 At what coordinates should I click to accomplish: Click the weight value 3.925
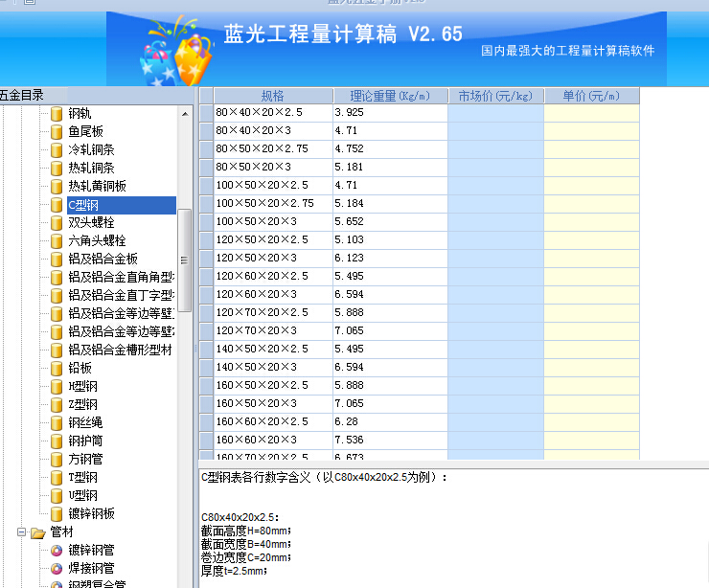click(x=349, y=113)
